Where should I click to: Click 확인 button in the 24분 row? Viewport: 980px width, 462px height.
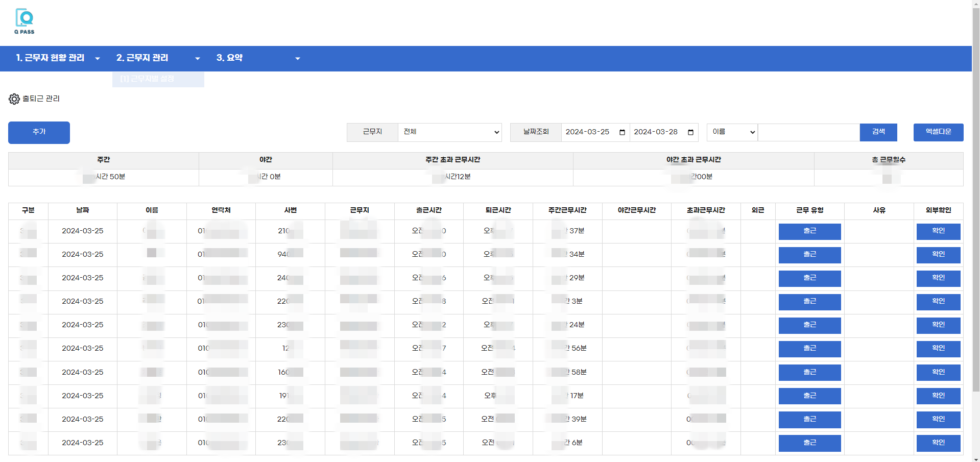pyautogui.click(x=939, y=326)
